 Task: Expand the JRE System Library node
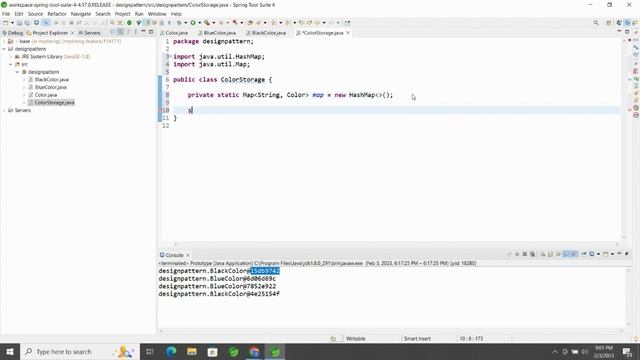coord(11,57)
